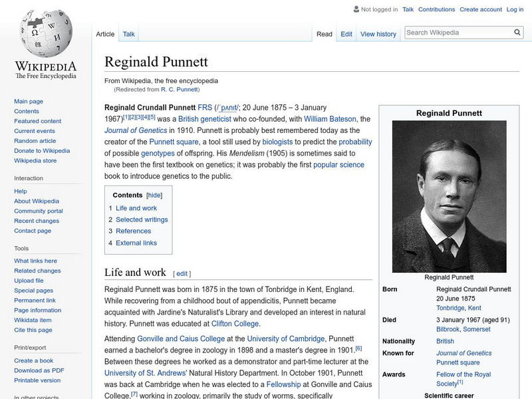This screenshot has height=399, width=532.
Task: Open the Punnett square link in intro
Action: (174, 142)
